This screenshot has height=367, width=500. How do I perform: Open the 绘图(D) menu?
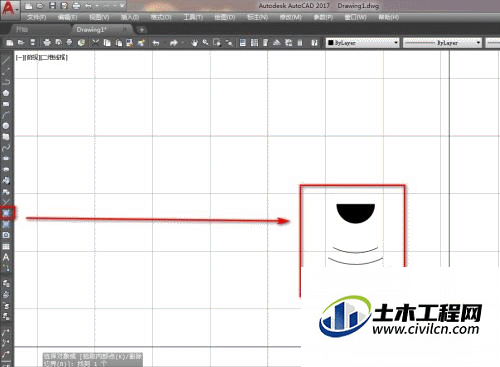(224, 17)
